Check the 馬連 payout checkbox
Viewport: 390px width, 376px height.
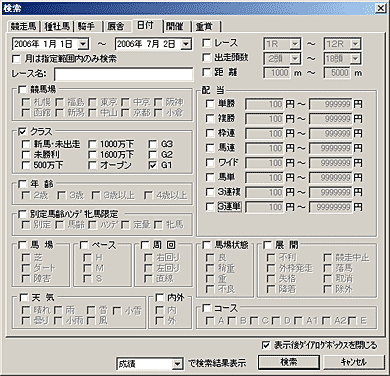tap(210, 148)
